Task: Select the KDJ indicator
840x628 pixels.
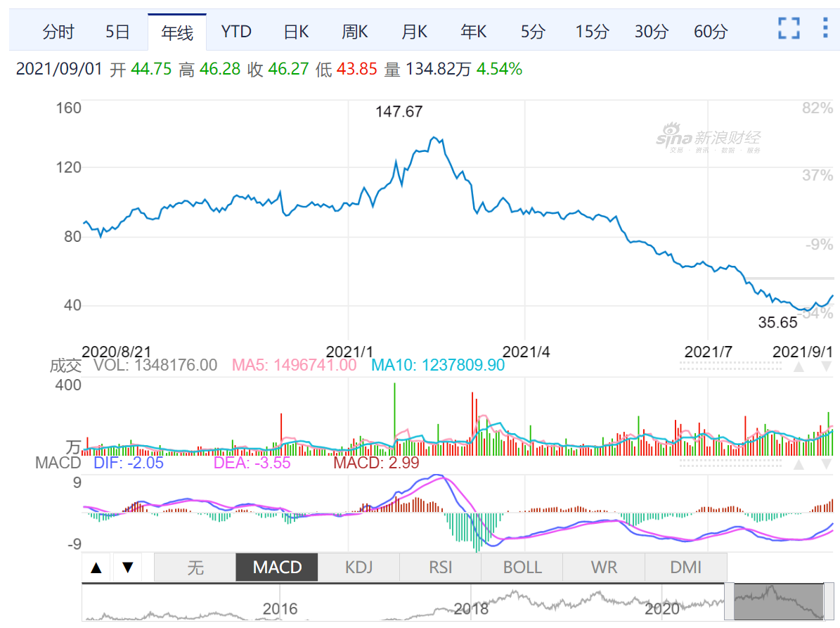Action: coord(358,568)
